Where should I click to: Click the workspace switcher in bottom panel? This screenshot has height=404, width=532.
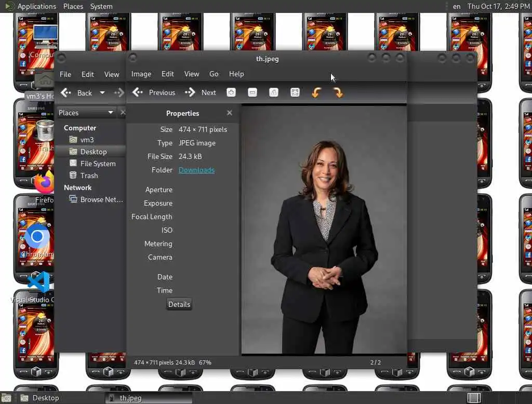coord(474,398)
